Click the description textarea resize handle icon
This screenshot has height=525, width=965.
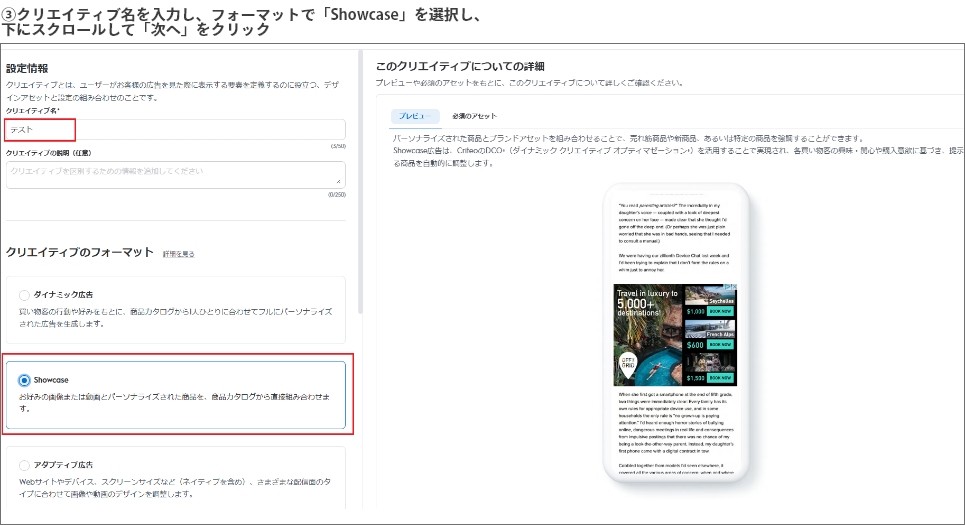tap(338, 182)
